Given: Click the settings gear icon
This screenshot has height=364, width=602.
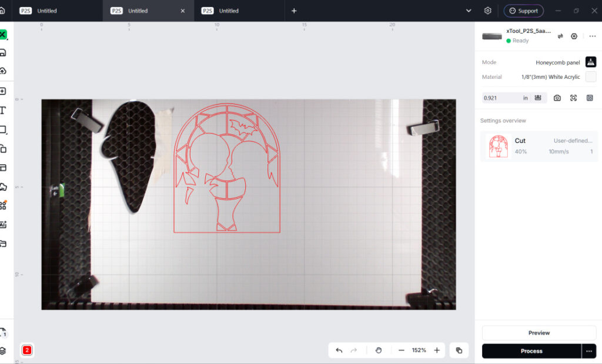Looking at the screenshot, I should (x=487, y=11).
